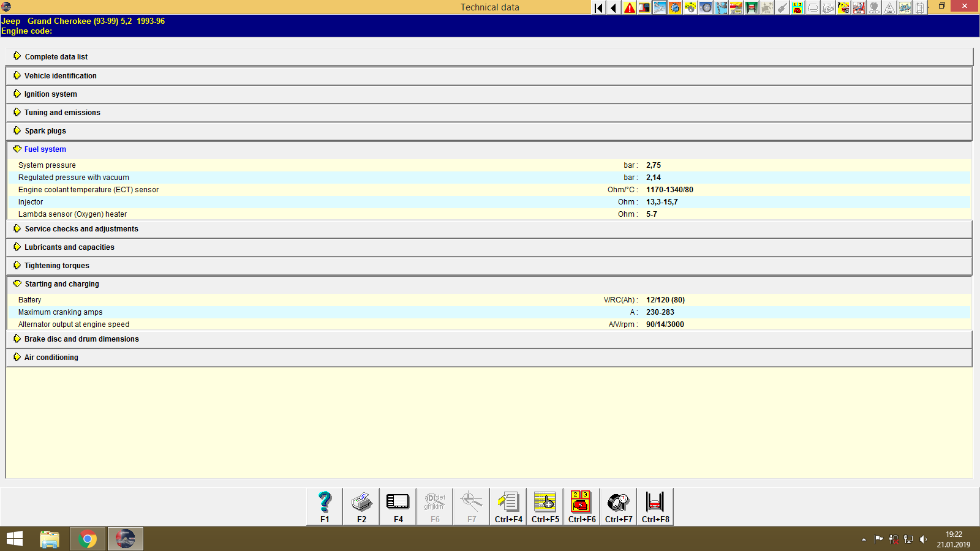Click the red warning triangle toolbar icon
The image size is (980, 551).
pyautogui.click(x=628, y=8)
